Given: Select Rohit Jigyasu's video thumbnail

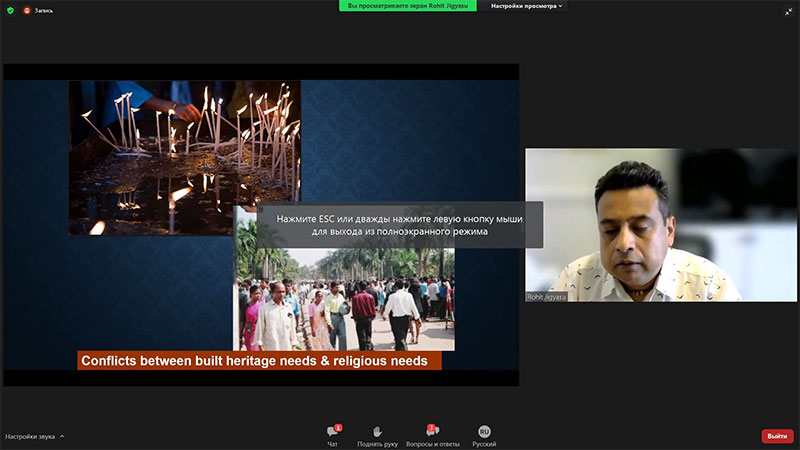Looking at the screenshot, I should (x=661, y=225).
